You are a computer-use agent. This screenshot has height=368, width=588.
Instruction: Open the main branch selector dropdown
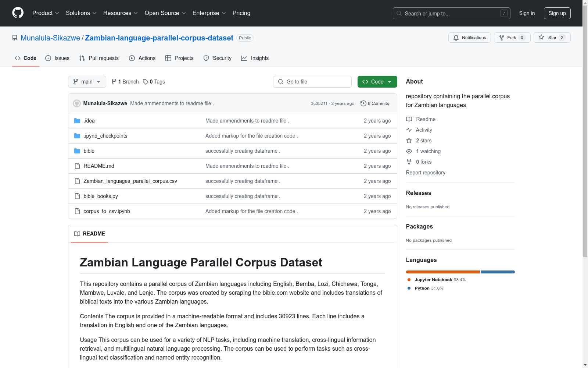pos(87,82)
